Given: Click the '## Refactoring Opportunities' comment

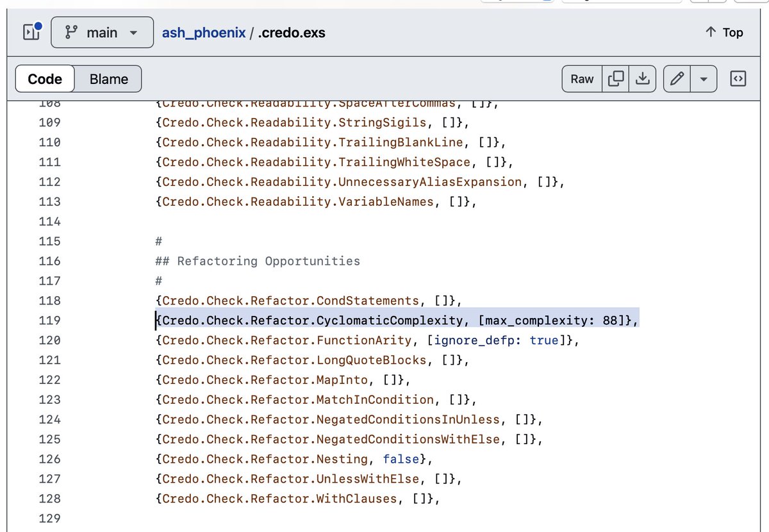Looking at the screenshot, I should 258,261.
